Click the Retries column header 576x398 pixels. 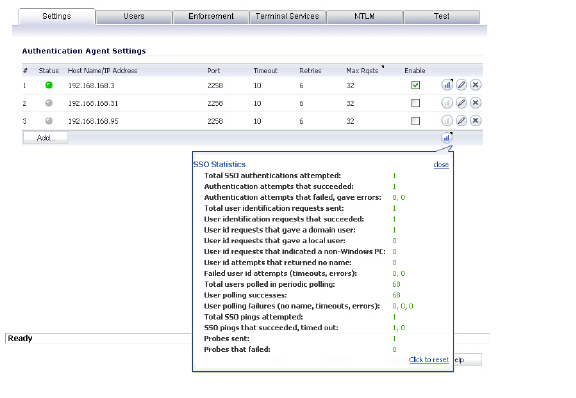tap(310, 71)
